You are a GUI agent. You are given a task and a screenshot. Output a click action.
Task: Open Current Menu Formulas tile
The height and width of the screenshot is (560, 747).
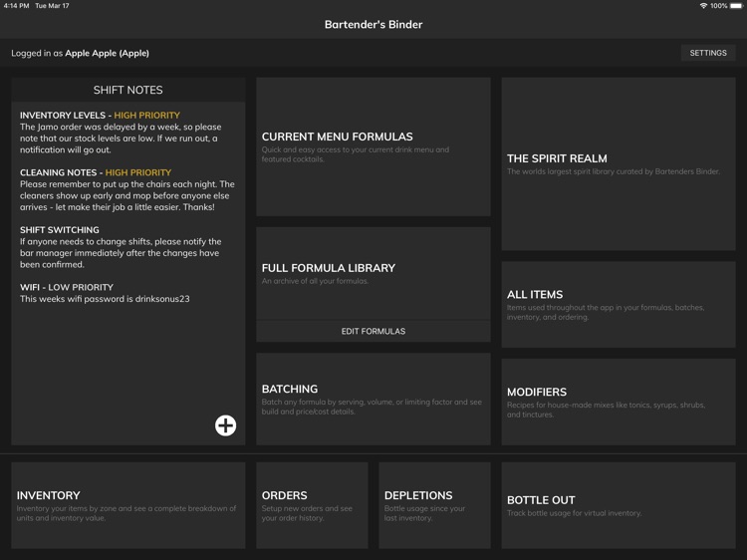pos(373,146)
